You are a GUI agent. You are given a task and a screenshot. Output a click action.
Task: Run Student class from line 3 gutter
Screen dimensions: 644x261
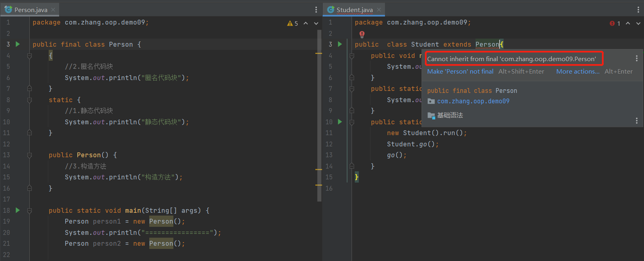[340, 44]
